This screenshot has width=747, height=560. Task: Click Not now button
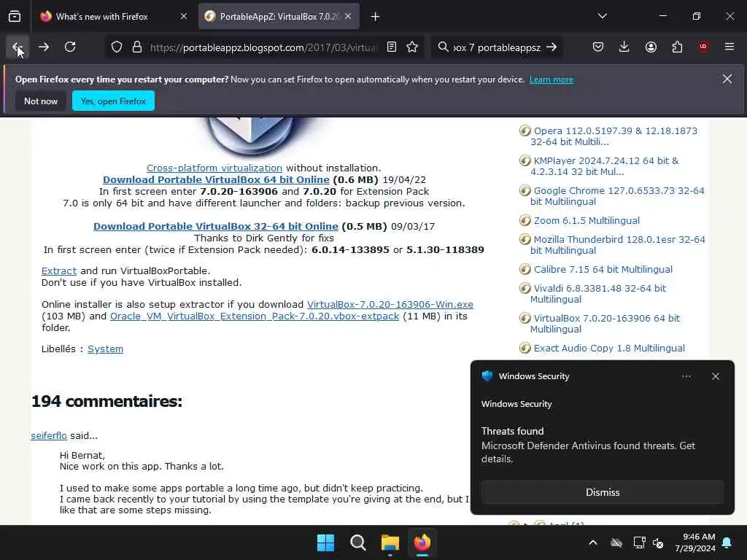click(41, 101)
